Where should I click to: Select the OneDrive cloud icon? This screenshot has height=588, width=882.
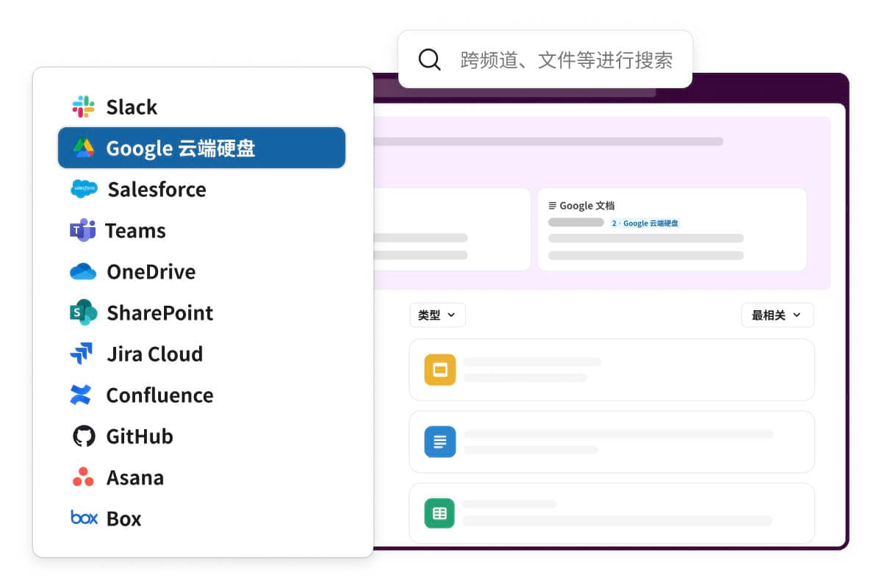(x=82, y=271)
